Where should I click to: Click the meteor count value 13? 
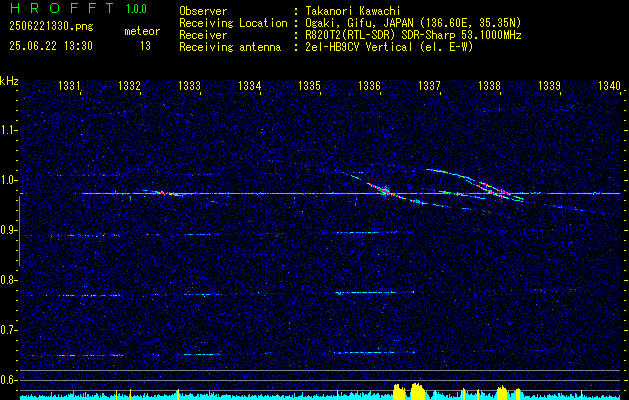(145, 46)
